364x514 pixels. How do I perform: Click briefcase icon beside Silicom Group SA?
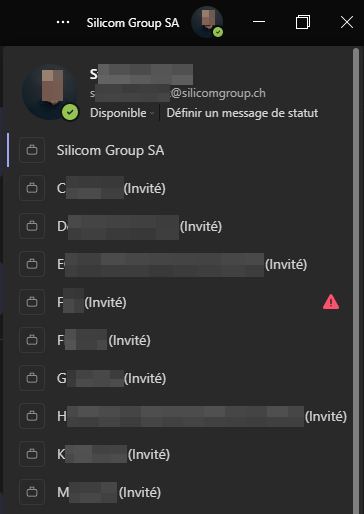click(32, 150)
